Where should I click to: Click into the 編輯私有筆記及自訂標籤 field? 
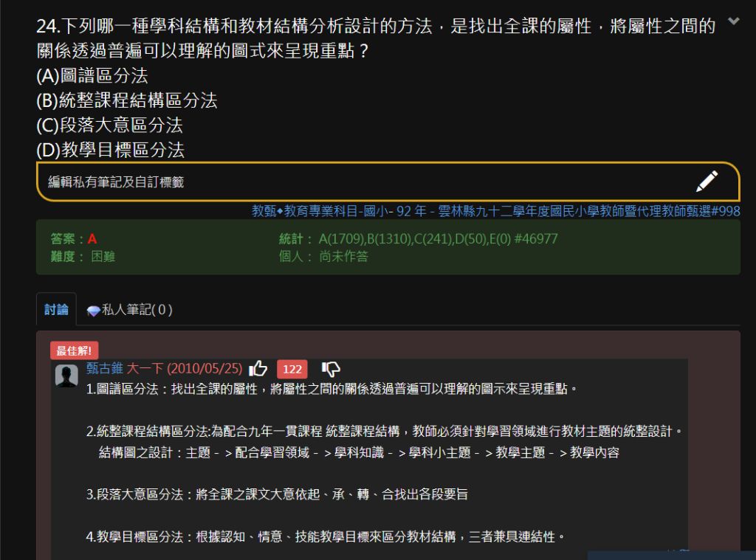[362, 182]
